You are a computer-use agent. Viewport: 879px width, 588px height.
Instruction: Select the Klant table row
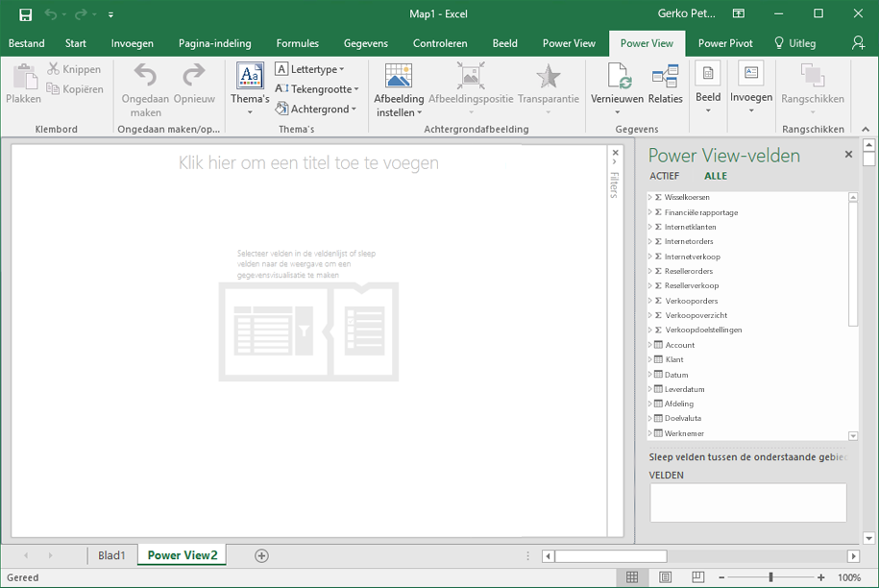[x=747, y=360]
